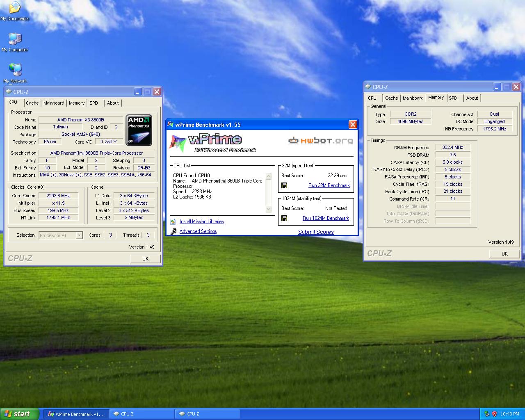Click the Command Rate 1T value
This screenshot has height=420, width=525.
[453, 199]
